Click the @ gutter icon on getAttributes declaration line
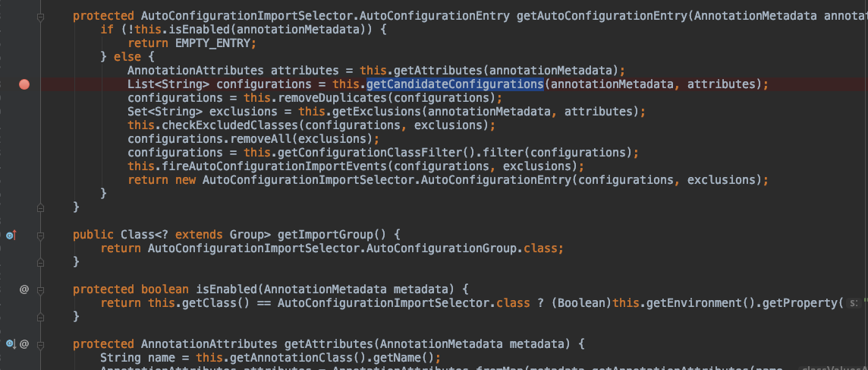Screen dimensions: 868x370 (x=24, y=344)
